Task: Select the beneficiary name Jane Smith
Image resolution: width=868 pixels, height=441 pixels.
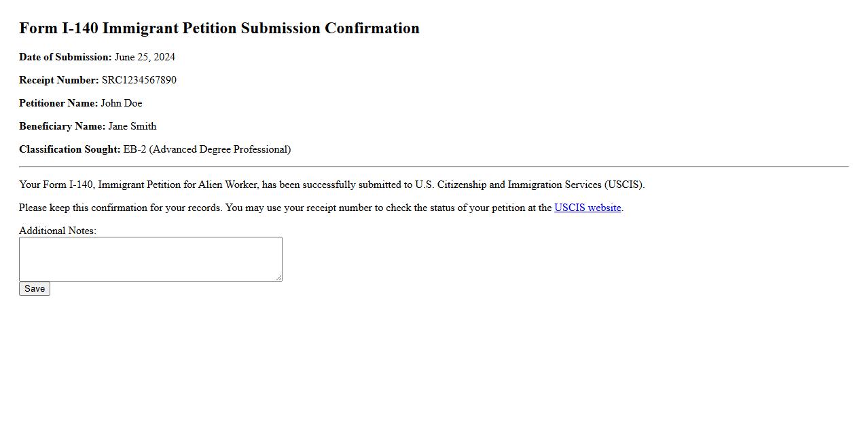Action: pos(132,126)
